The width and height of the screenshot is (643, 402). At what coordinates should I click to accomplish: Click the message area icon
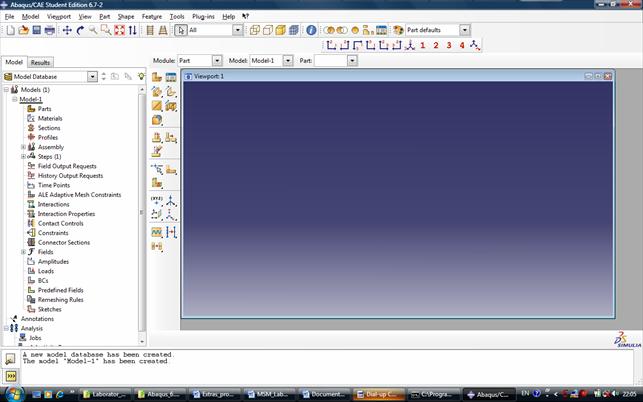pos(10,357)
